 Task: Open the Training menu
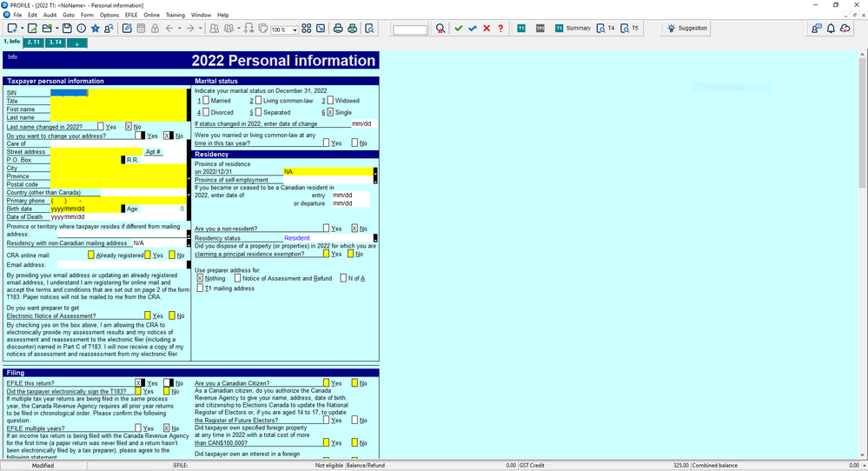coord(176,15)
